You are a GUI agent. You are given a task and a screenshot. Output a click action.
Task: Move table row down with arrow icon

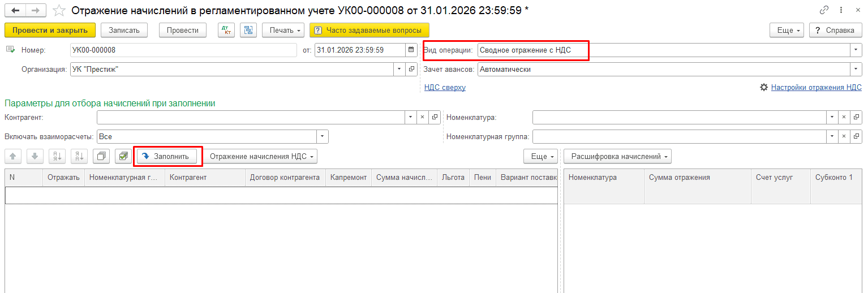tap(35, 156)
